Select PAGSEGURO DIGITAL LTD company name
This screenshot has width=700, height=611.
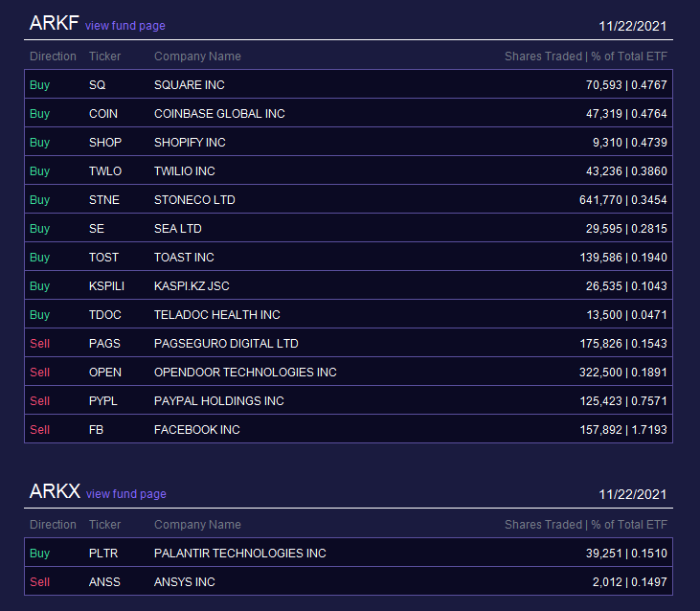point(226,344)
